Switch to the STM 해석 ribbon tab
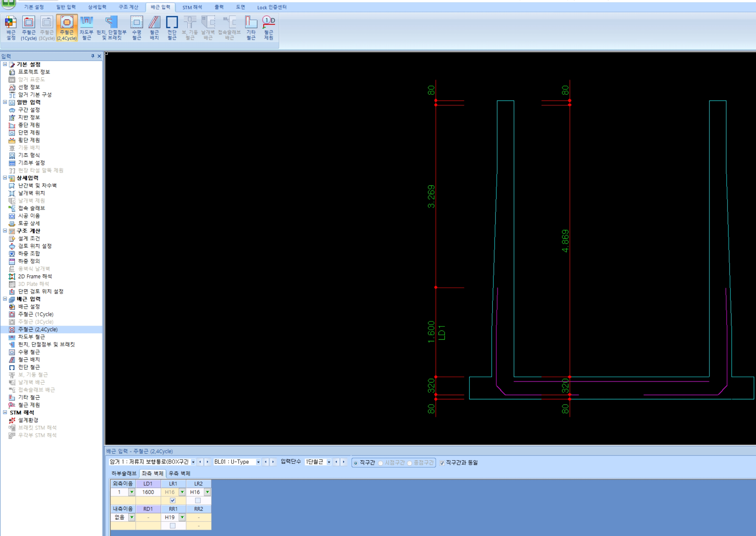Screen dimensions: 756x536 (x=192, y=7)
